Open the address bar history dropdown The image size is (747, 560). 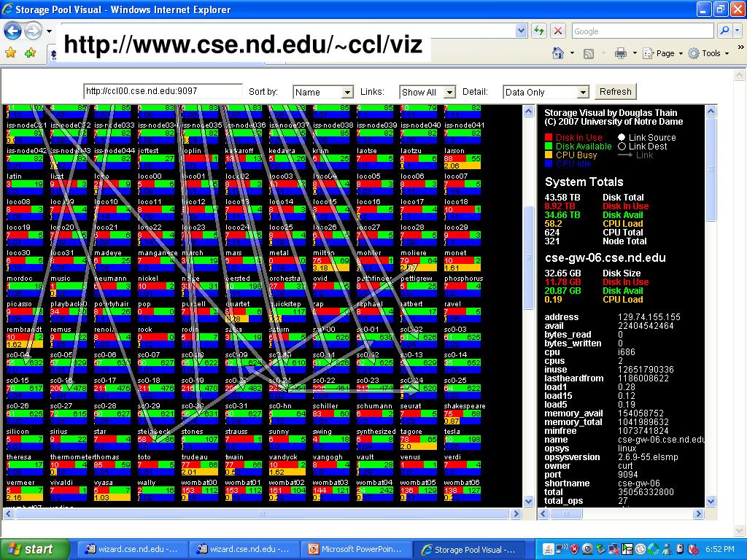[x=521, y=31]
